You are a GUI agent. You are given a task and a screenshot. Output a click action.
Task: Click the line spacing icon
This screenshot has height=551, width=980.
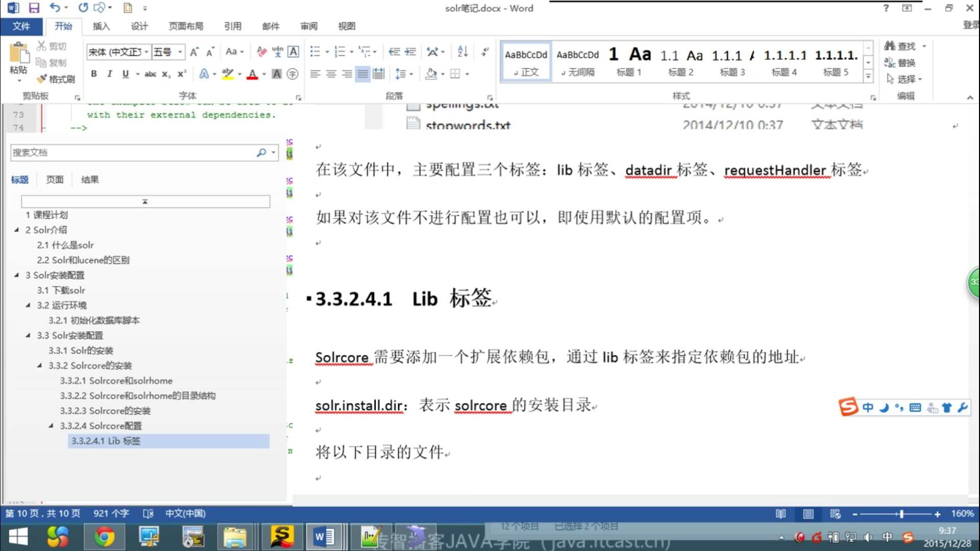(401, 74)
